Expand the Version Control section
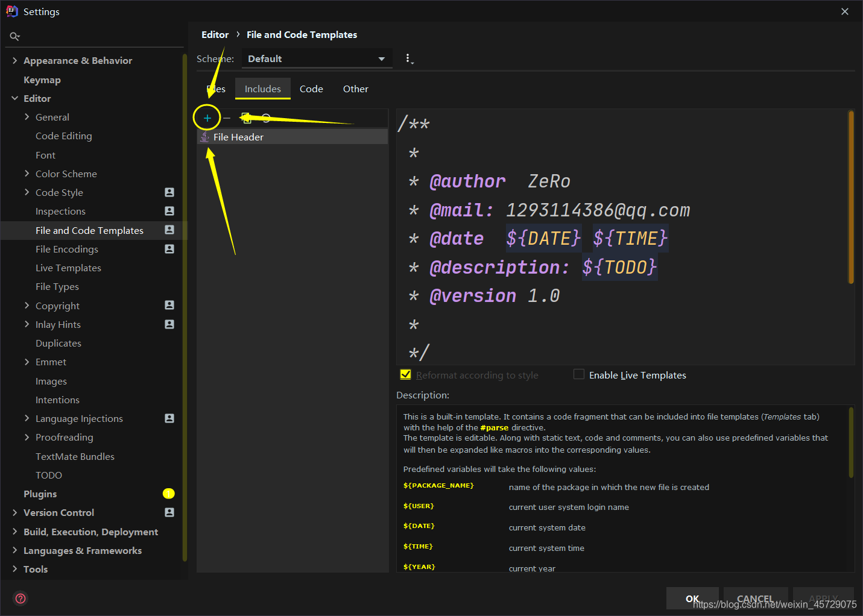 (15, 512)
